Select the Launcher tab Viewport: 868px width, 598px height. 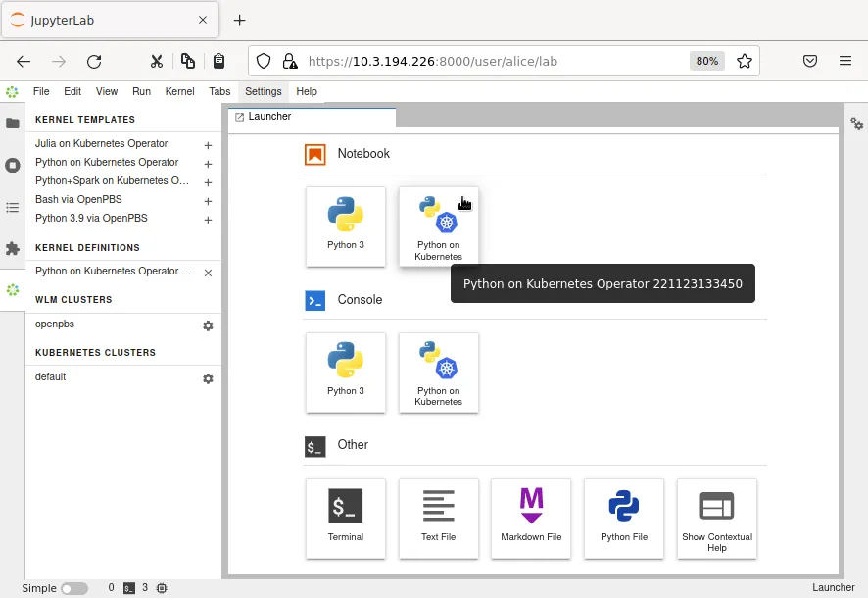click(313, 117)
